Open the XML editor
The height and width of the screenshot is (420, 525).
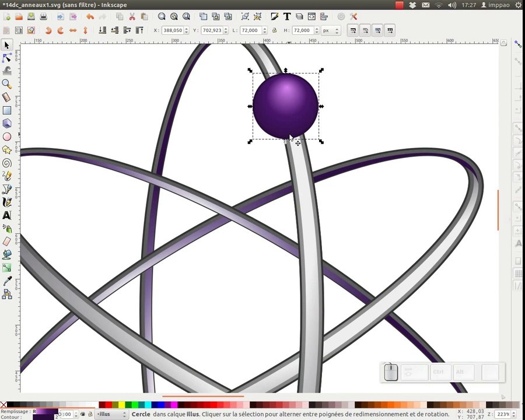[x=311, y=16]
